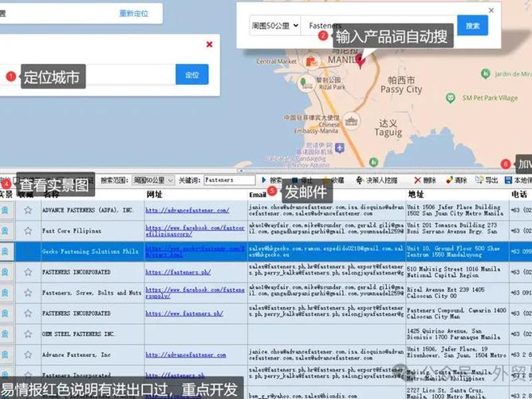The width and height of the screenshot is (532, 399).
Task: Click address cell '1425 Quirino Avenue, San Dionisio'
Action: point(458,334)
